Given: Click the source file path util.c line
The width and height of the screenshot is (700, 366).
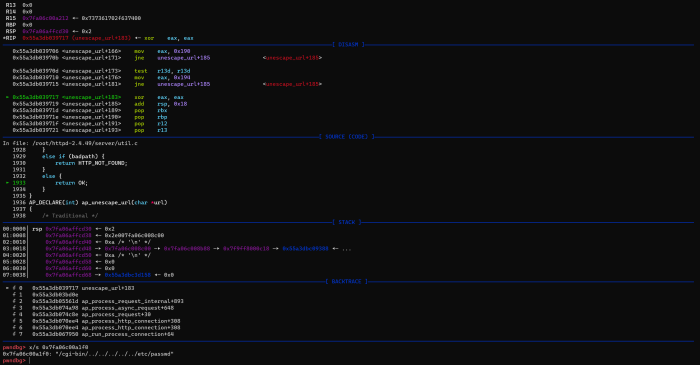Looking at the screenshot, I should coord(70,143).
